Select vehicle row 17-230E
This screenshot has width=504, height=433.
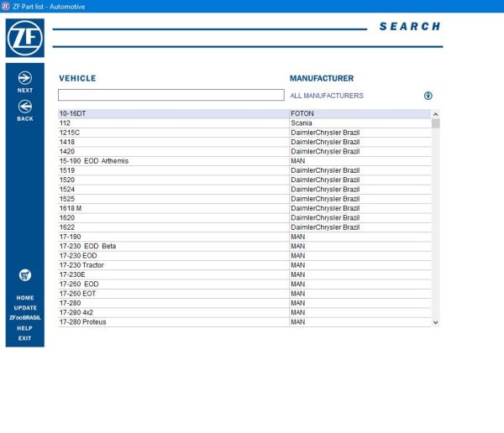coord(244,274)
